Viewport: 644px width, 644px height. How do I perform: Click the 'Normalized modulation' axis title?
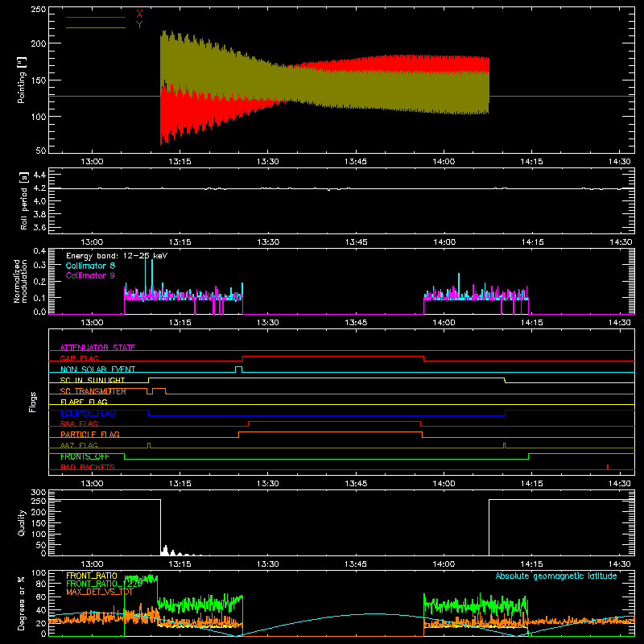21,281
